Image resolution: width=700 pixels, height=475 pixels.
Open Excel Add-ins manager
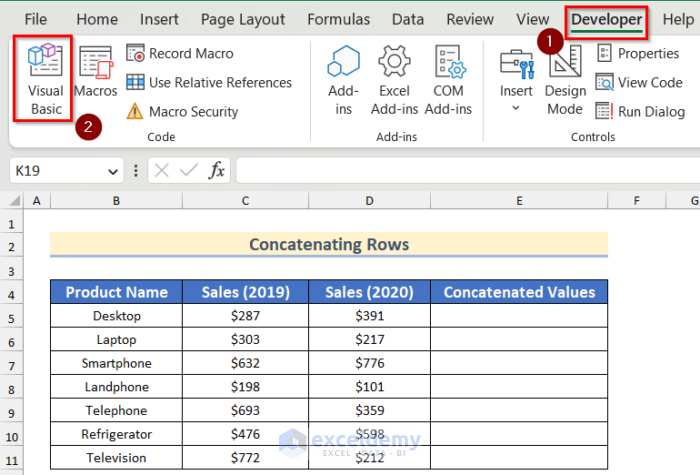click(394, 80)
